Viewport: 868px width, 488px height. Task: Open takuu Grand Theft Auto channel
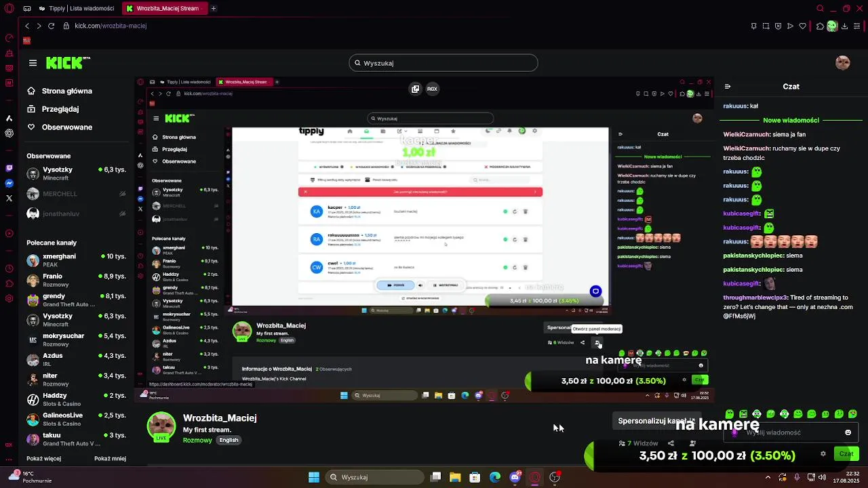click(76, 439)
